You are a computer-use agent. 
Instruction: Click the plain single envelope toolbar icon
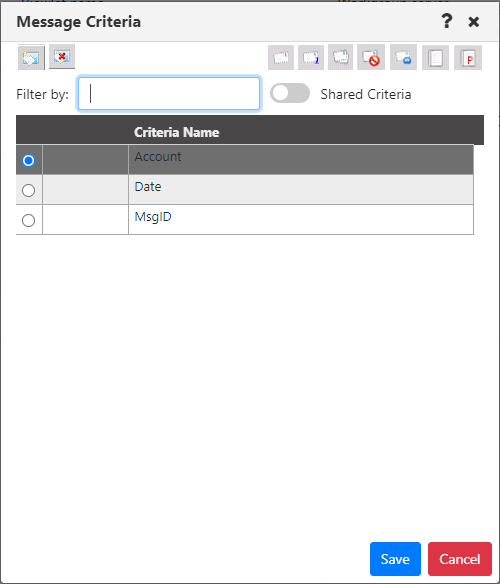[x=281, y=58]
